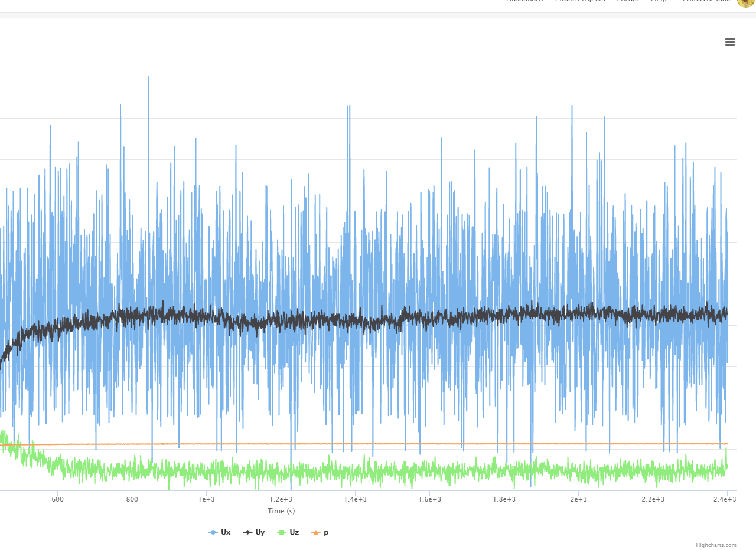The image size is (756, 550).
Task: Click the 1e+3 x-axis tick label
Action: [206, 499]
